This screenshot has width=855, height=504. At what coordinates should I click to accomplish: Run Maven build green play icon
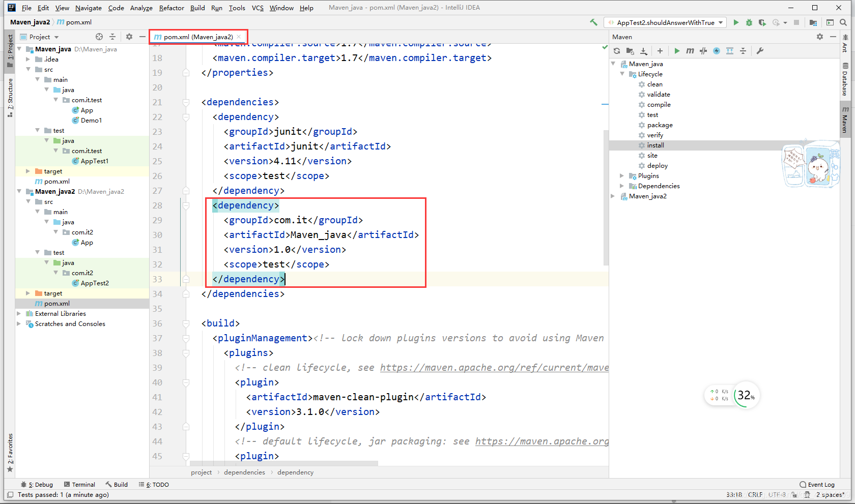tap(677, 51)
